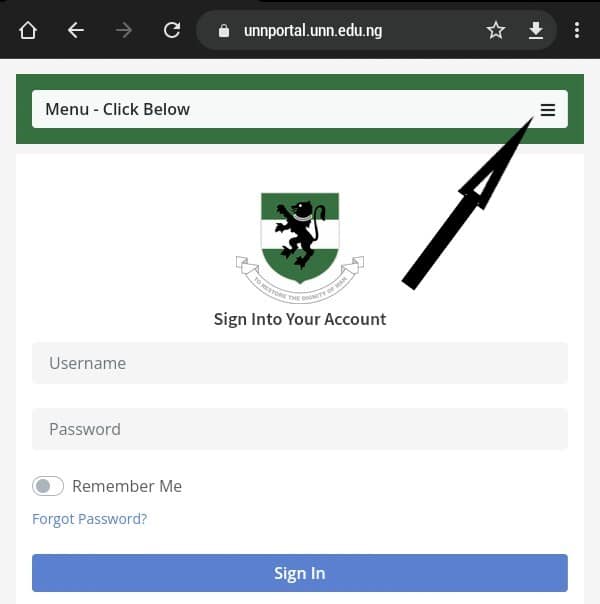Reload the page with the refresh icon

coord(172,30)
